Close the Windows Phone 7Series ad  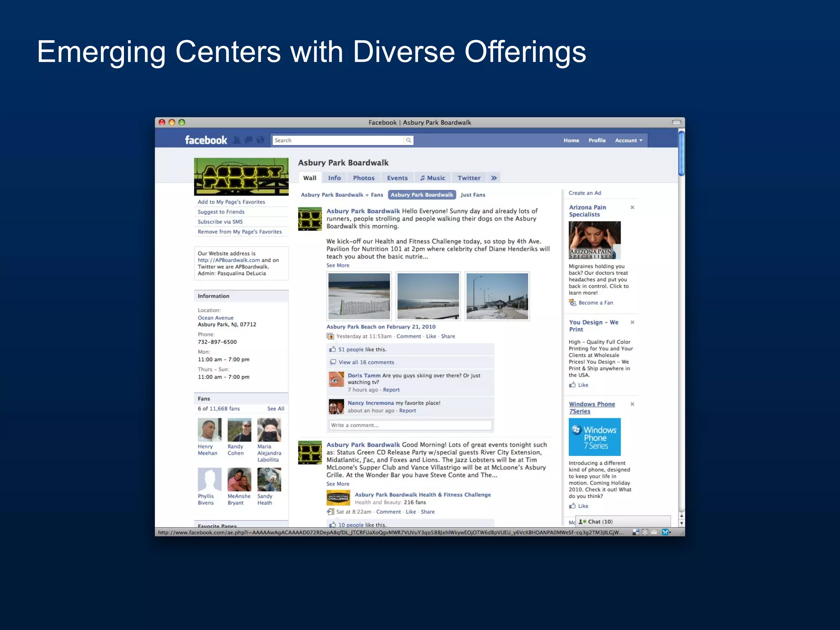(x=632, y=404)
